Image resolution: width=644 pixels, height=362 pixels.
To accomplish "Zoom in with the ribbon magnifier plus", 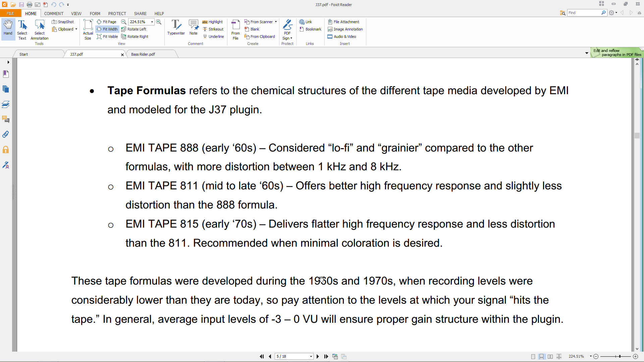I will pos(159,22).
